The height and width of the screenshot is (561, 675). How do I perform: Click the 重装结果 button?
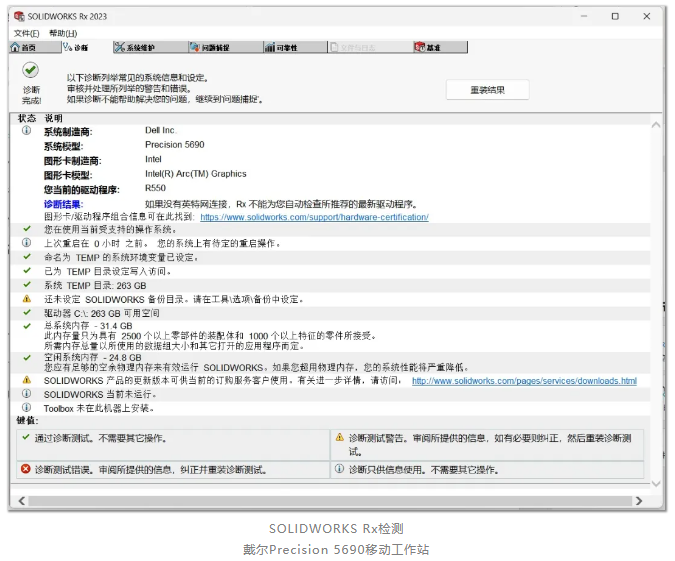pyautogui.click(x=487, y=90)
